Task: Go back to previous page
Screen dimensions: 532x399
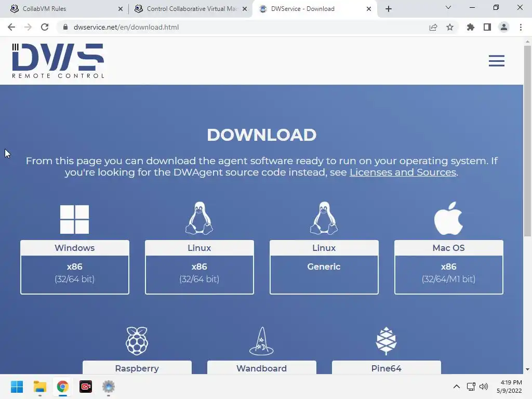Action: click(11, 27)
